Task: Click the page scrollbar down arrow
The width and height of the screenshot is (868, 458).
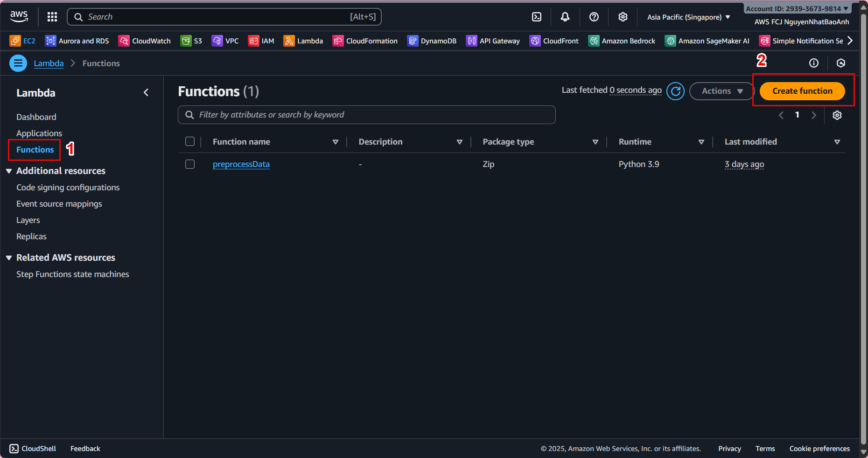Action: click(x=863, y=452)
